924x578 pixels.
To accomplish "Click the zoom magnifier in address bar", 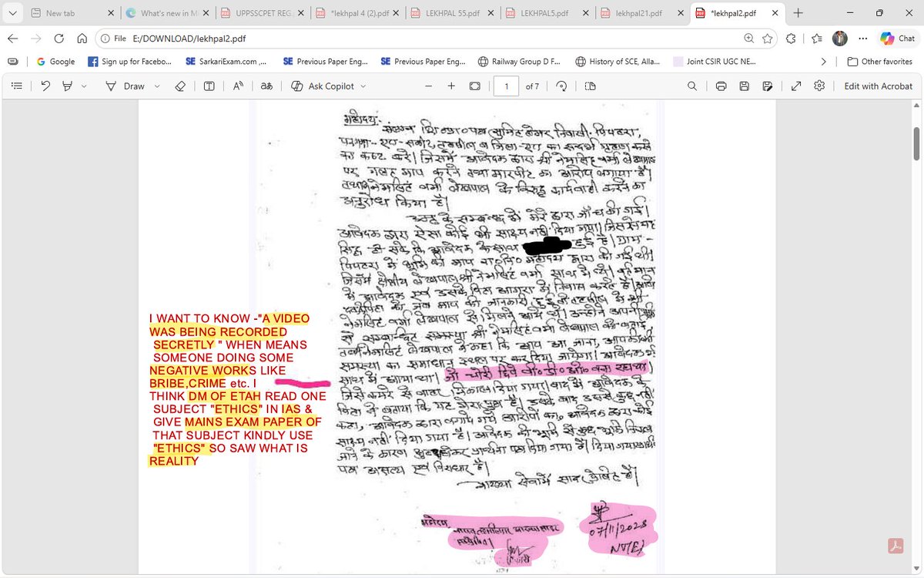I will 748,39.
